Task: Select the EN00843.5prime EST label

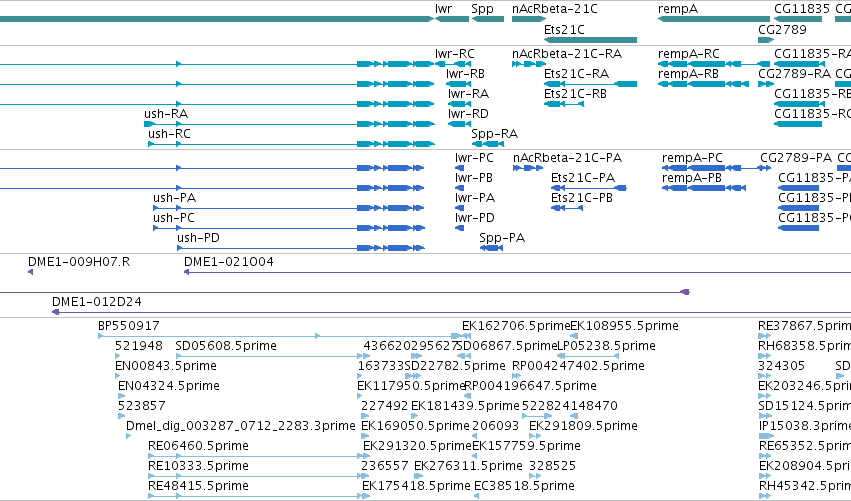Action: click(166, 367)
